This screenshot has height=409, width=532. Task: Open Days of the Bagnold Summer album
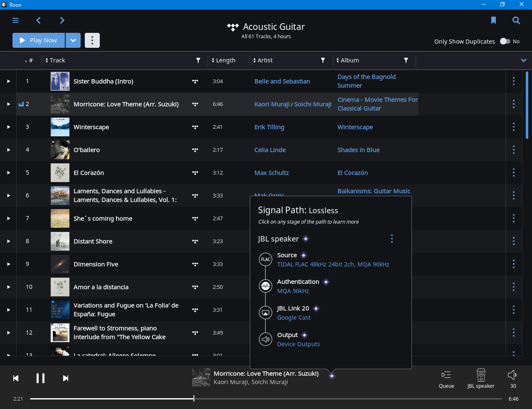[367, 81]
